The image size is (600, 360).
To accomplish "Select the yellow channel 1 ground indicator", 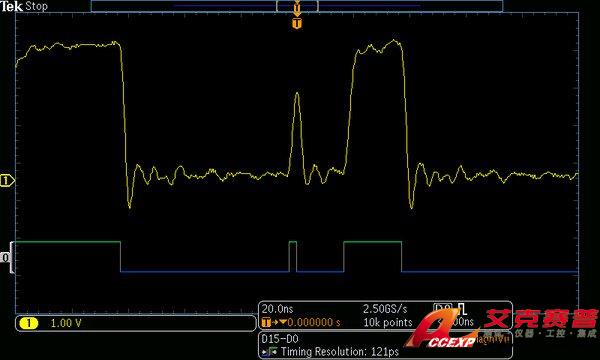I will click(7, 180).
